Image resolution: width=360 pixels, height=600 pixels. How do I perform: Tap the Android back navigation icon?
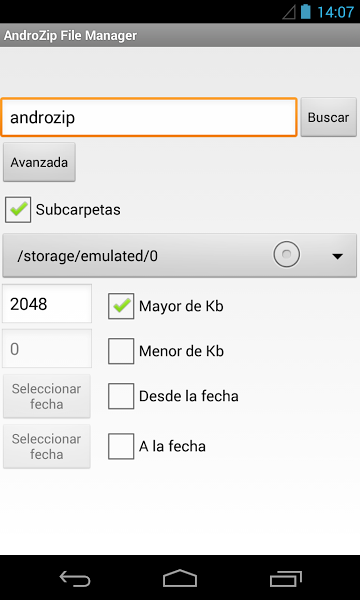click(x=75, y=578)
